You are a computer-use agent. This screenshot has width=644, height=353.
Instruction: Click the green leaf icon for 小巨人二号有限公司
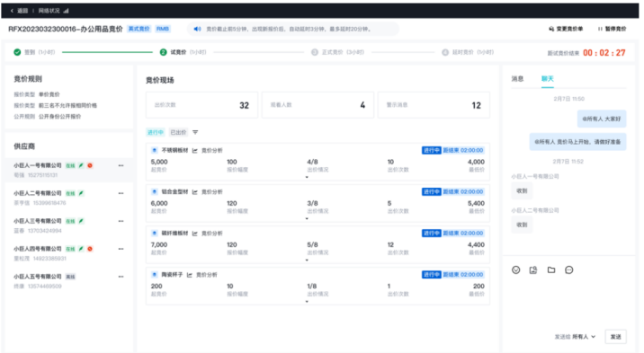tap(81, 193)
